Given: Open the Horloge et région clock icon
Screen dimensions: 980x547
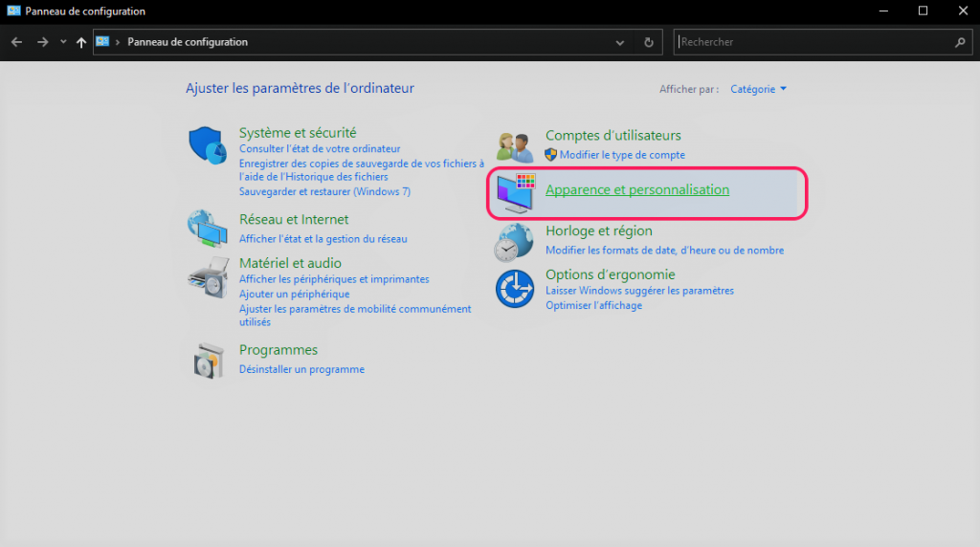Looking at the screenshot, I should (x=514, y=242).
